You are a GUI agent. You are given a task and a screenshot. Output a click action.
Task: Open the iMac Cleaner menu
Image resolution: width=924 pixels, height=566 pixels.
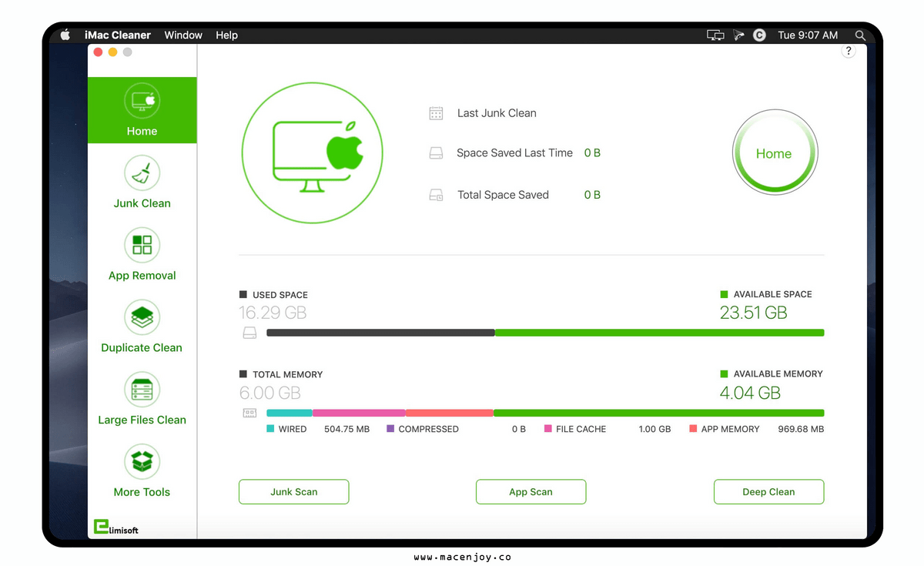(118, 35)
